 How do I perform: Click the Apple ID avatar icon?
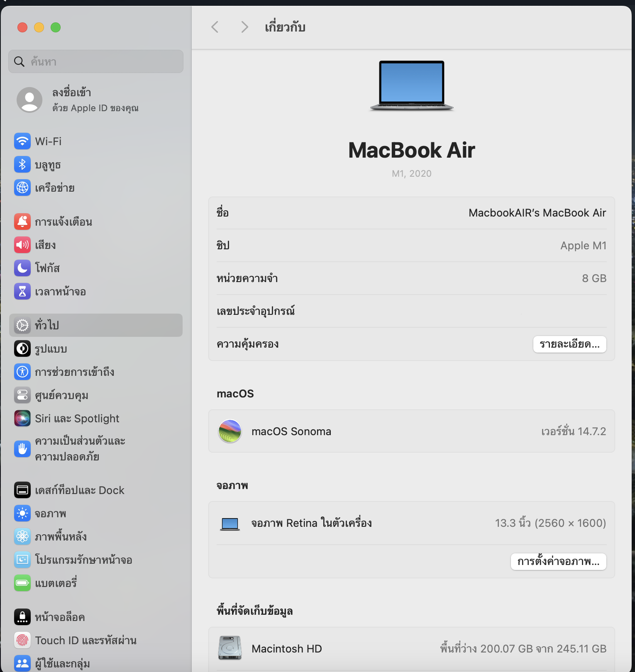pos(29,100)
